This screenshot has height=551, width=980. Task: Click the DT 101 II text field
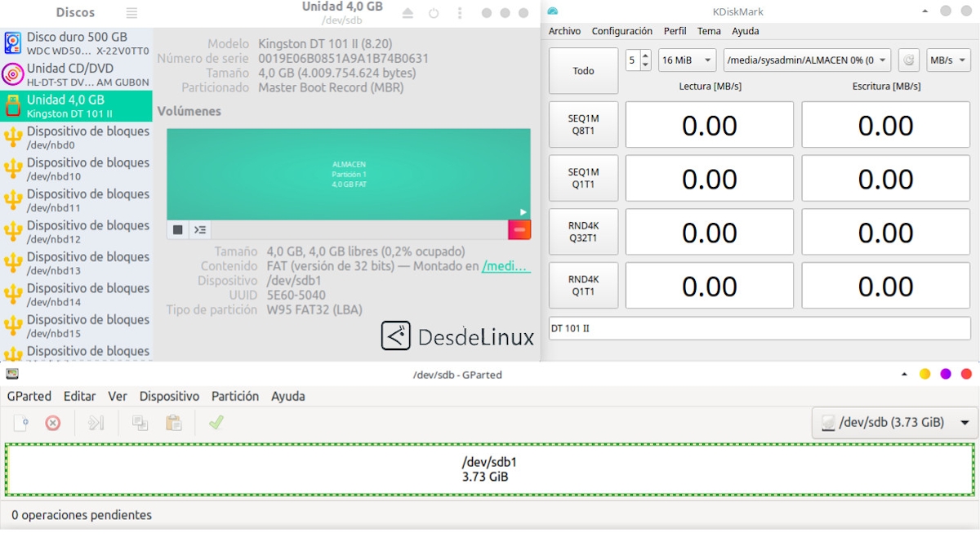coord(759,328)
